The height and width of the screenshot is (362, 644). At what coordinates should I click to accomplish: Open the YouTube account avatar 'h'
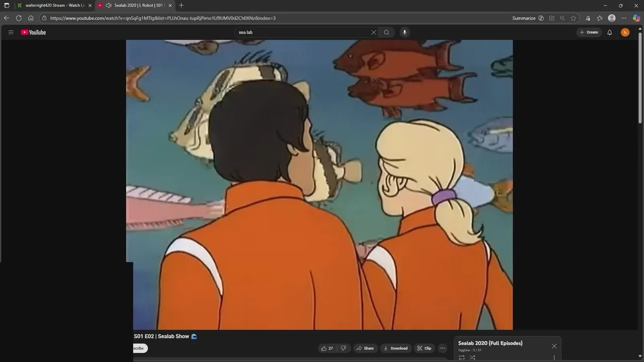click(625, 32)
